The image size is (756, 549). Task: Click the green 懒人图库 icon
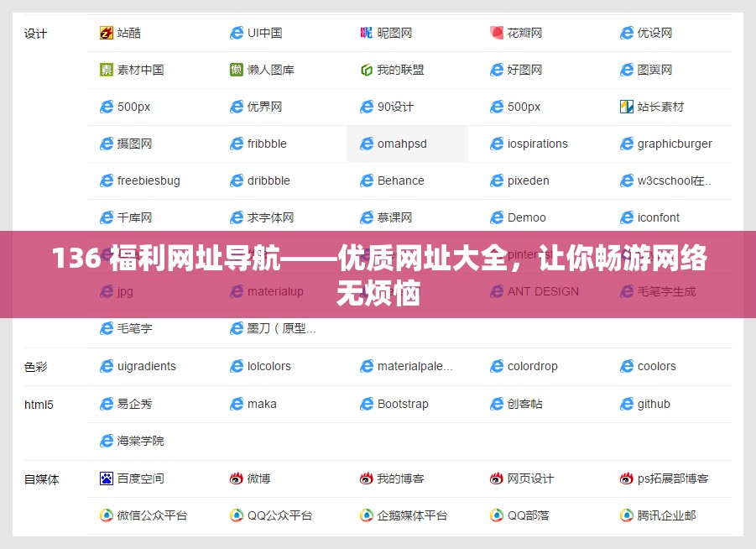[x=237, y=70]
